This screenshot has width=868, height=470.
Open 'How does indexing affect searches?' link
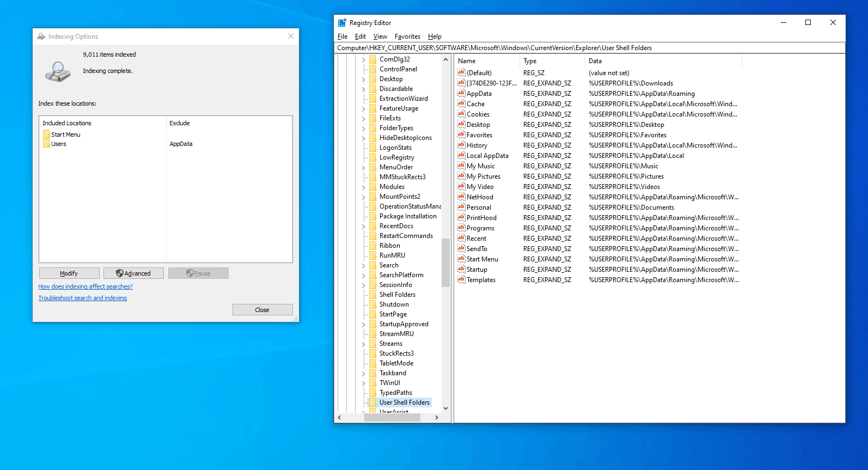(85, 286)
